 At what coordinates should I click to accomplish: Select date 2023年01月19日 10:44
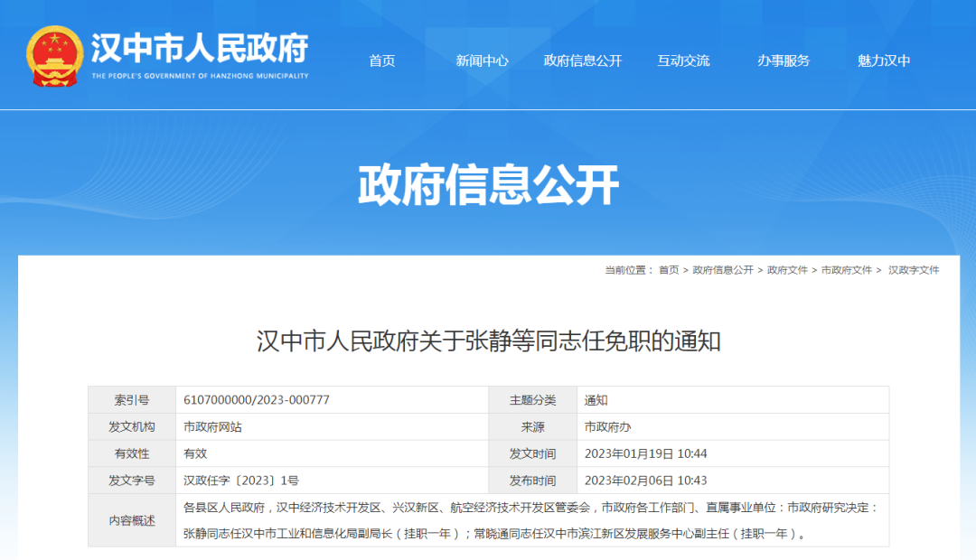coord(645,453)
